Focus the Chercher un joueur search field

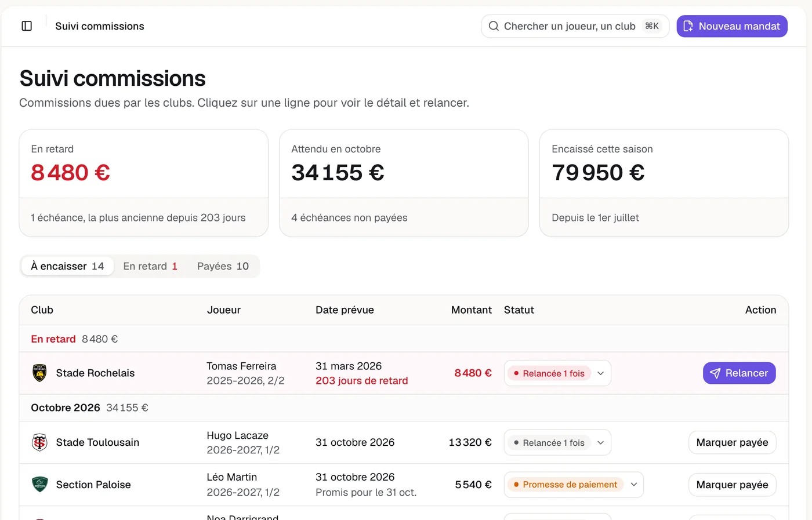tap(575, 26)
